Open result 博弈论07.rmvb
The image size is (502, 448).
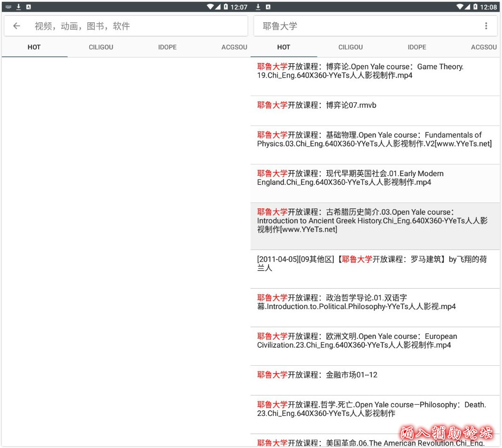(375, 111)
